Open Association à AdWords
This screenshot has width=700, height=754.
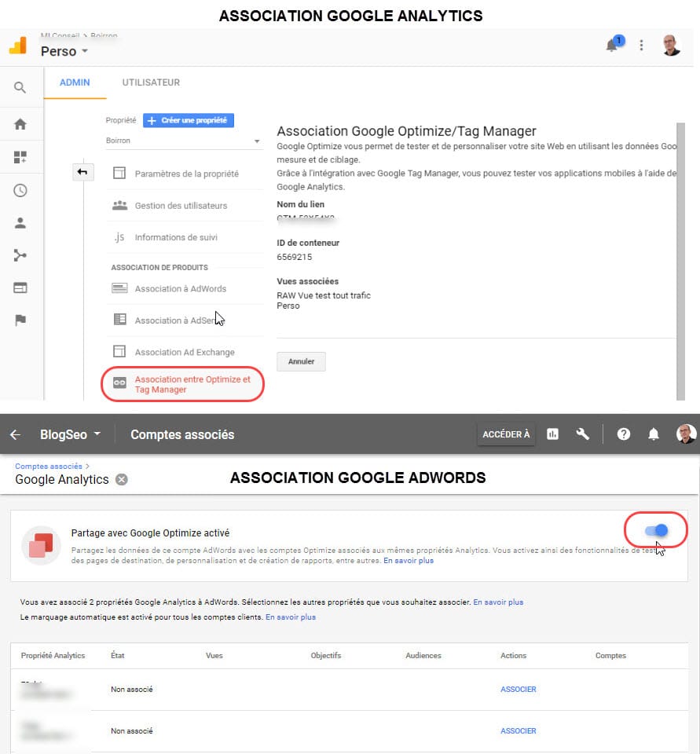181,288
